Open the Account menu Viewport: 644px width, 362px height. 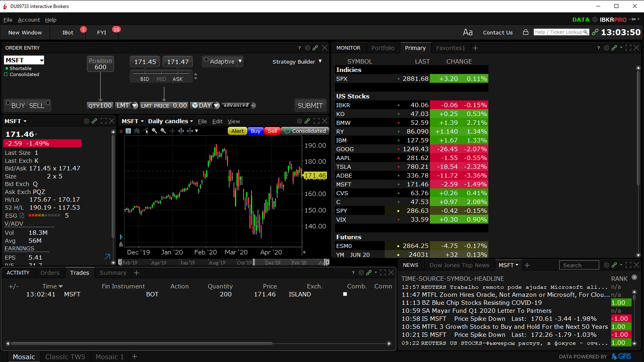pyautogui.click(x=29, y=20)
